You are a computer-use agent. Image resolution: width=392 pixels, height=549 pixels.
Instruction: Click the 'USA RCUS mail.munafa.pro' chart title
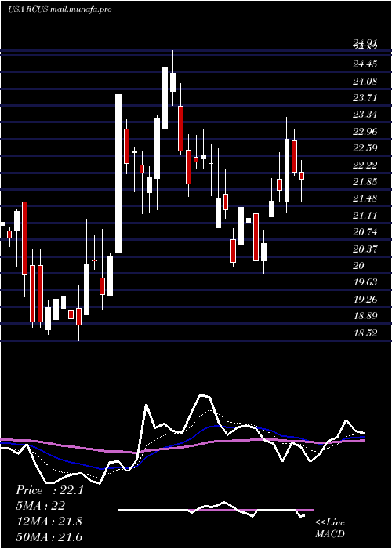tap(60, 9)
